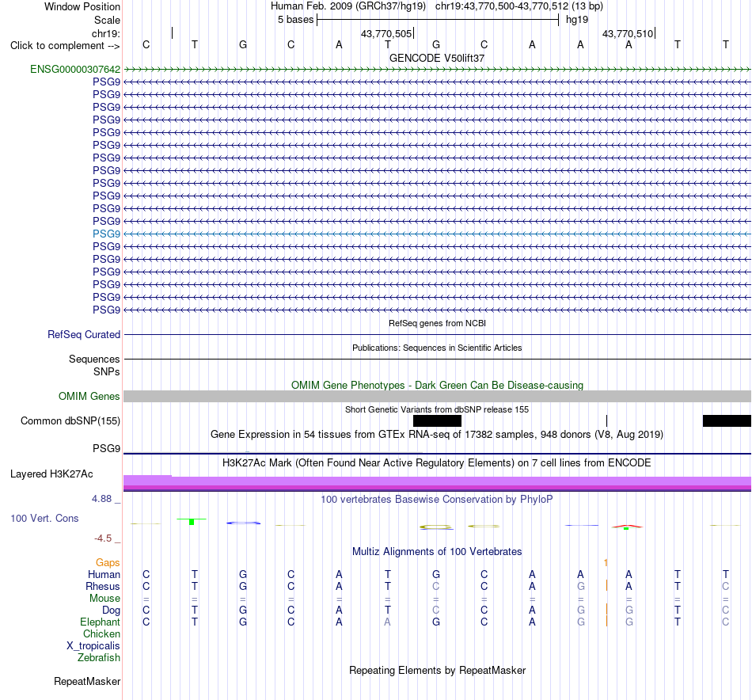Click the 'RefSeq genes from NCBI' track title
Viewport: 752px width, 700px height.
(x=437, y=323)
